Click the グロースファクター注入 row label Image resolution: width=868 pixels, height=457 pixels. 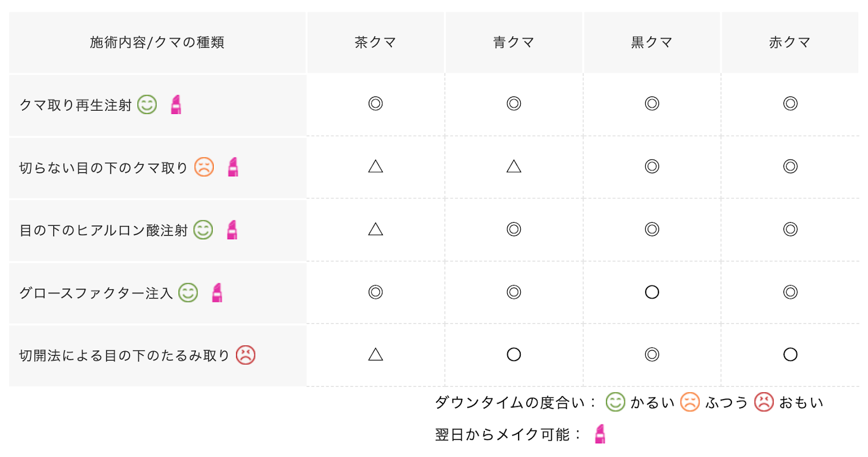tap(96, 293)
